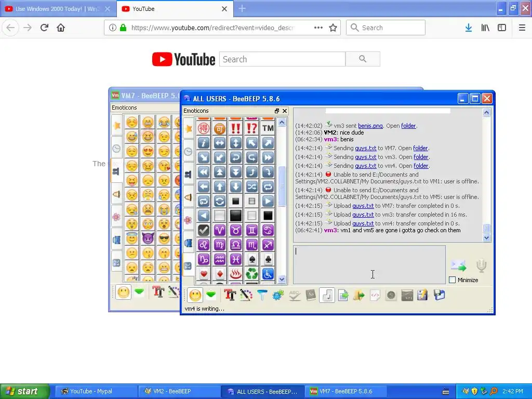This screenshot has height=399, width=532.
Task: Select the favorites star emoticon tab in ALL USERS
Action: pyautogui.click(x=189, y=128)
